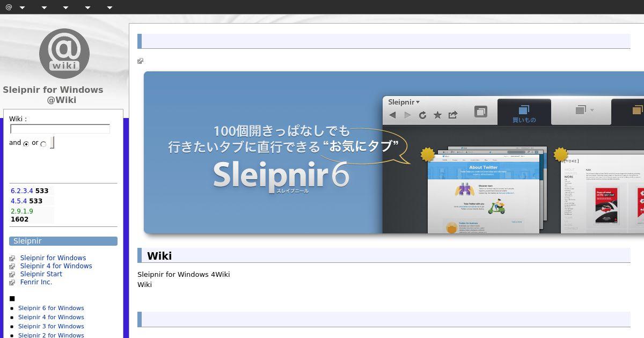The image size is (644, 338).
Task: Open the dropdown arrow beside the @ icon
Action: point(22,8)
